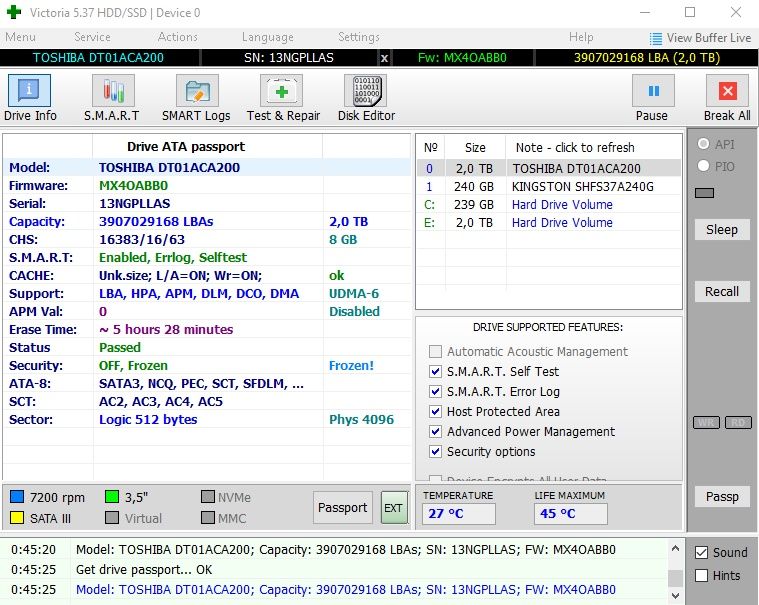Open the Service menu
Screen dimensions: 759x605
tap(92, 37)
